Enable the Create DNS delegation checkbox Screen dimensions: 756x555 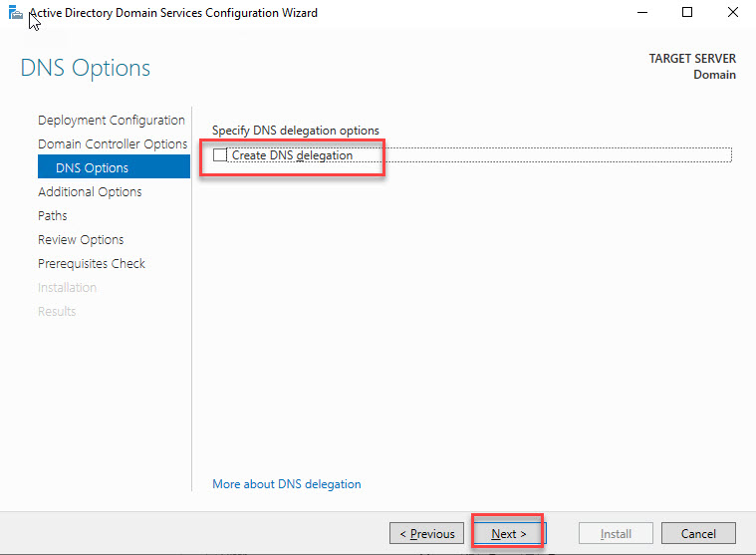(x=220, y=155)
